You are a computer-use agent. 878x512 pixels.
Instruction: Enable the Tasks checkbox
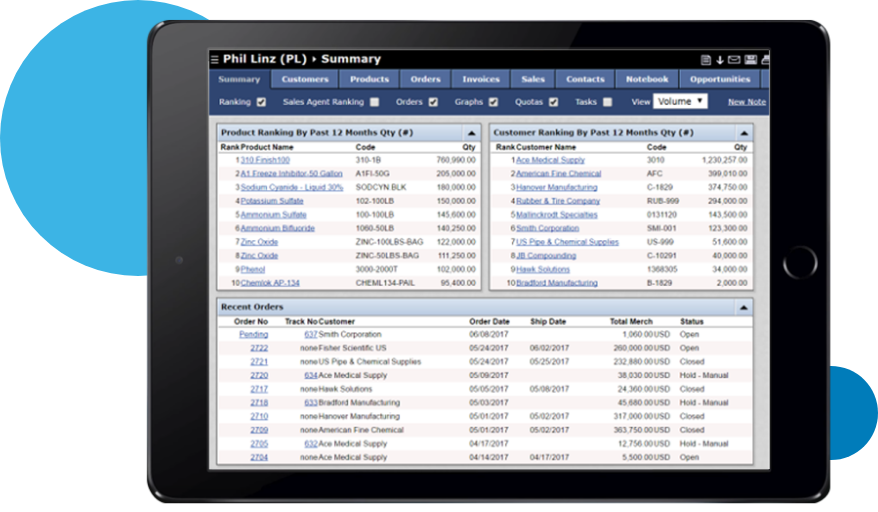coord(608,102)
